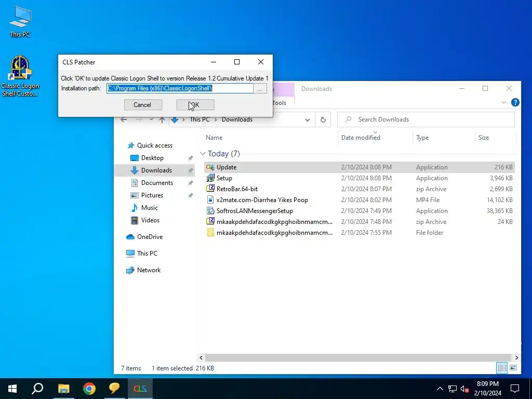Click the Installation path text field
Screen dimensions: 532x399
click(x=180, y=88)
